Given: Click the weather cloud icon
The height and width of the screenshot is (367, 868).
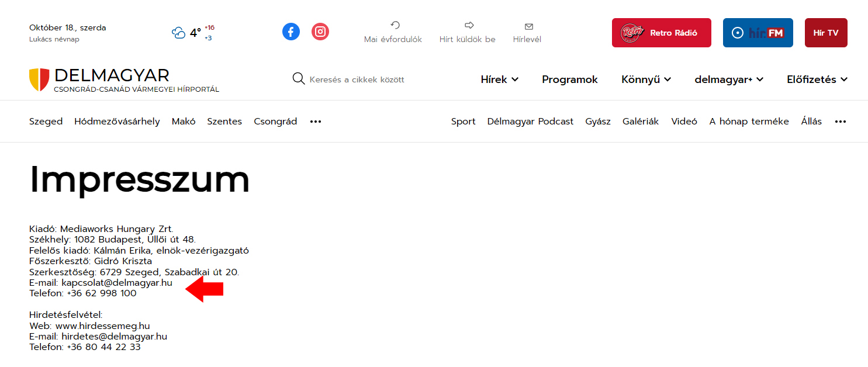Looking at the screenshot, I should [179, 33].
